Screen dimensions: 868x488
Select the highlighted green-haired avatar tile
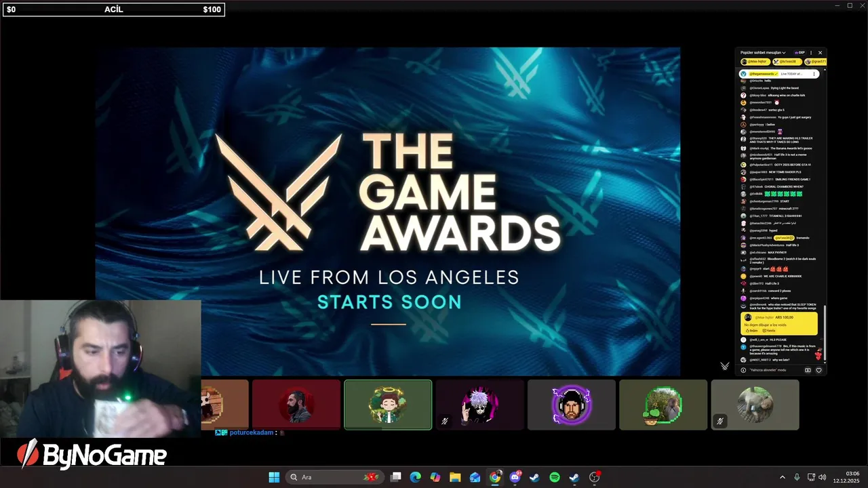coord(388,405)
